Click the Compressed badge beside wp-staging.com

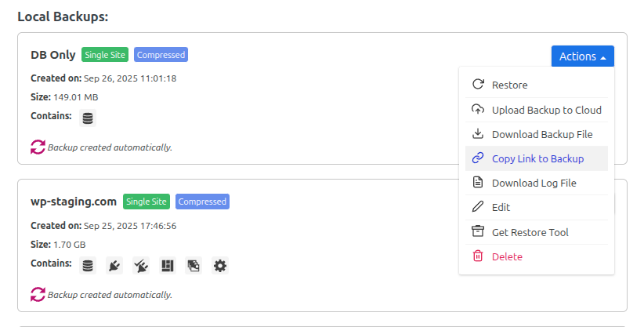tap(202, 202)
